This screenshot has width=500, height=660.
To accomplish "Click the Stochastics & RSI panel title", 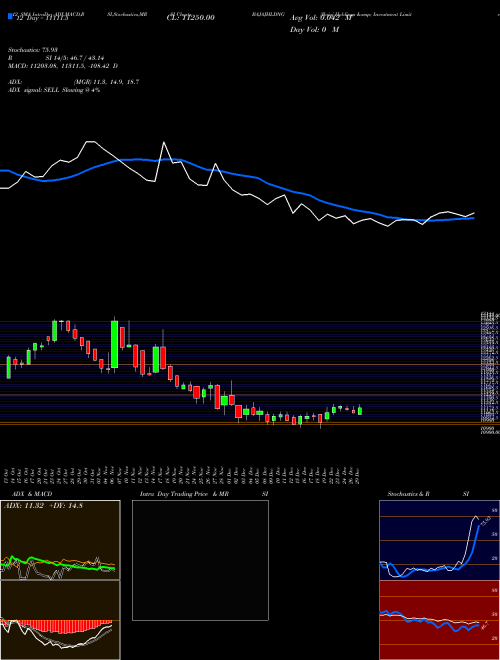I will click(x=428, y=494).
